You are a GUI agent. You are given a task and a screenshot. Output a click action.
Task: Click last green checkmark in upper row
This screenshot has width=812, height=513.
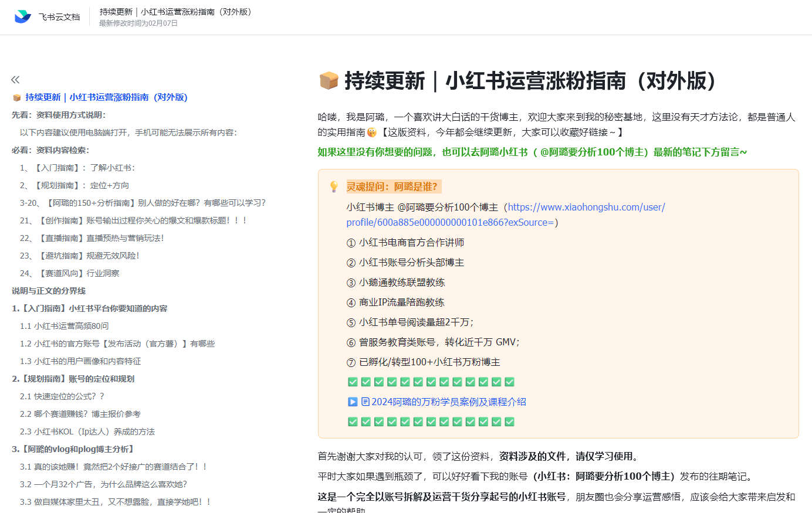(x=509, y=382)
